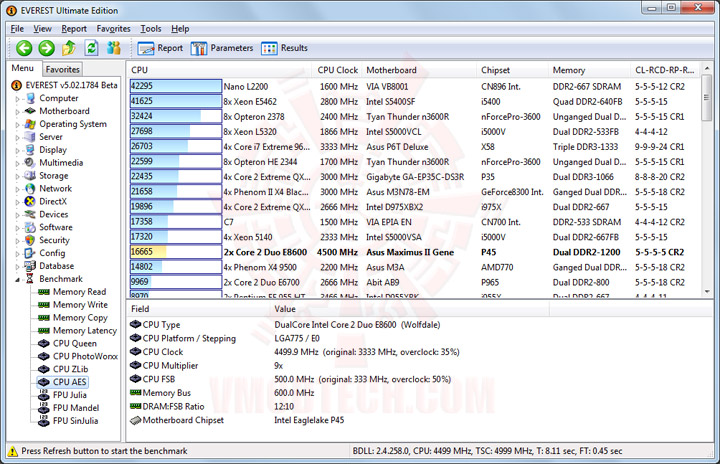Go forward with the green right arrow

pyautogui.click(x=46, y=48)
